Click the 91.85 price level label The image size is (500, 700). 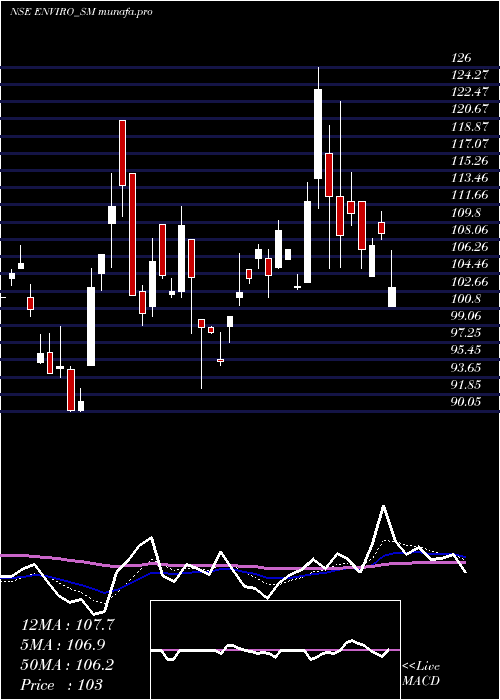[467, 384]
